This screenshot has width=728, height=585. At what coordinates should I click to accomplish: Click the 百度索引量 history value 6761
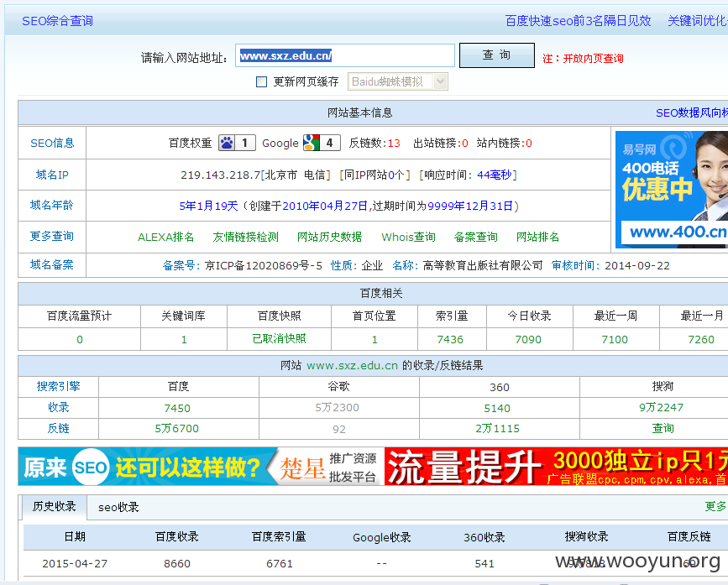click(280, 564)
